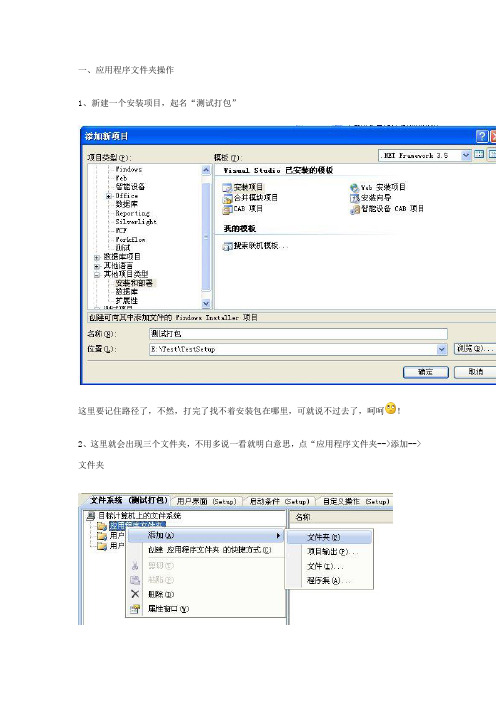Screen dimensions: 496x702
Task: Expand the 其他语言 tree node
Action: coord(97,266)
